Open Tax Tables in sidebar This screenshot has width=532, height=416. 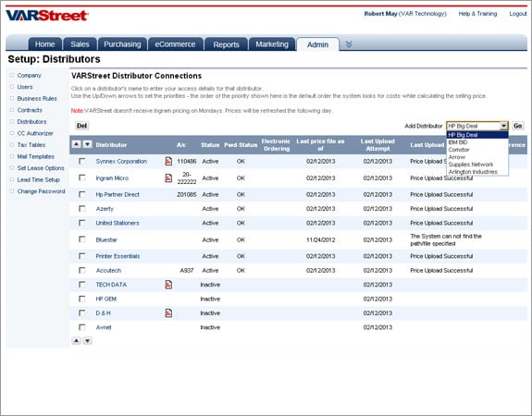[x=31, y=145]
